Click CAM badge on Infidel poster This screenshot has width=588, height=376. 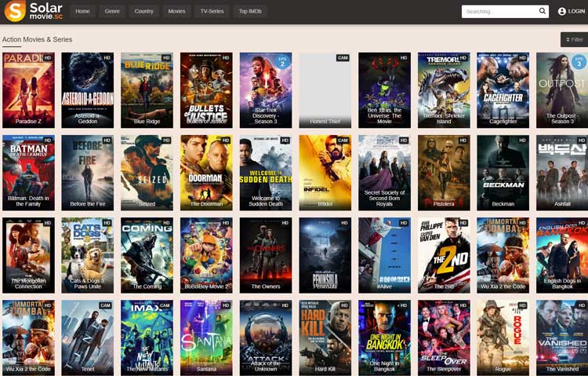[343, 141]
